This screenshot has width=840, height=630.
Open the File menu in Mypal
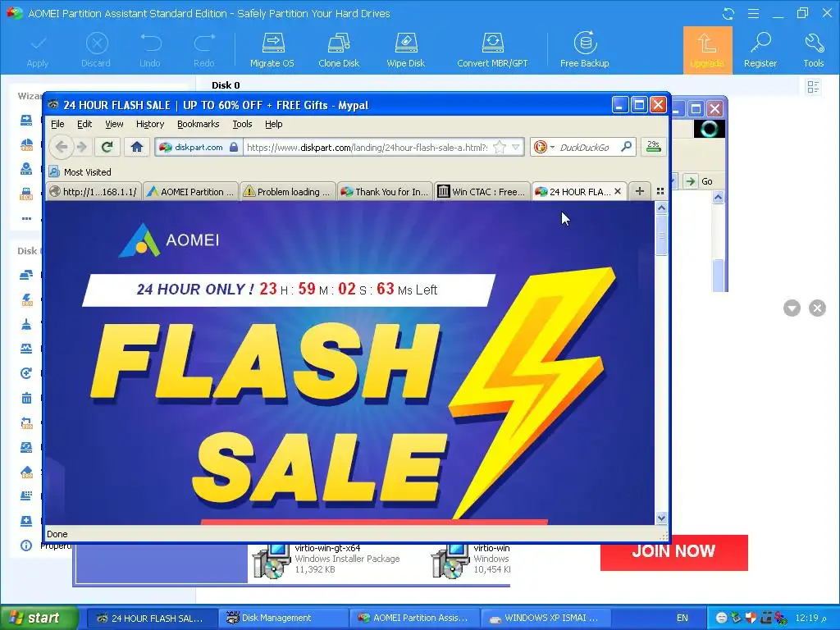tap(57, 124)
